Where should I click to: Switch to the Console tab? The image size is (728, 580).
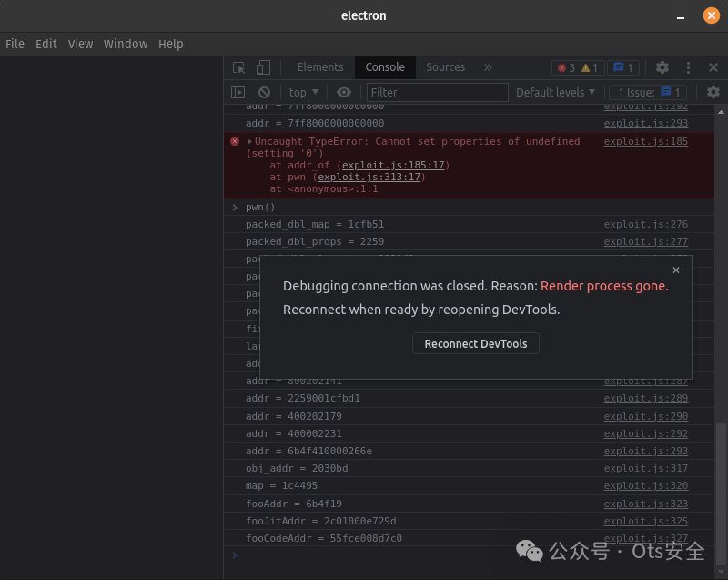point(385,67)
